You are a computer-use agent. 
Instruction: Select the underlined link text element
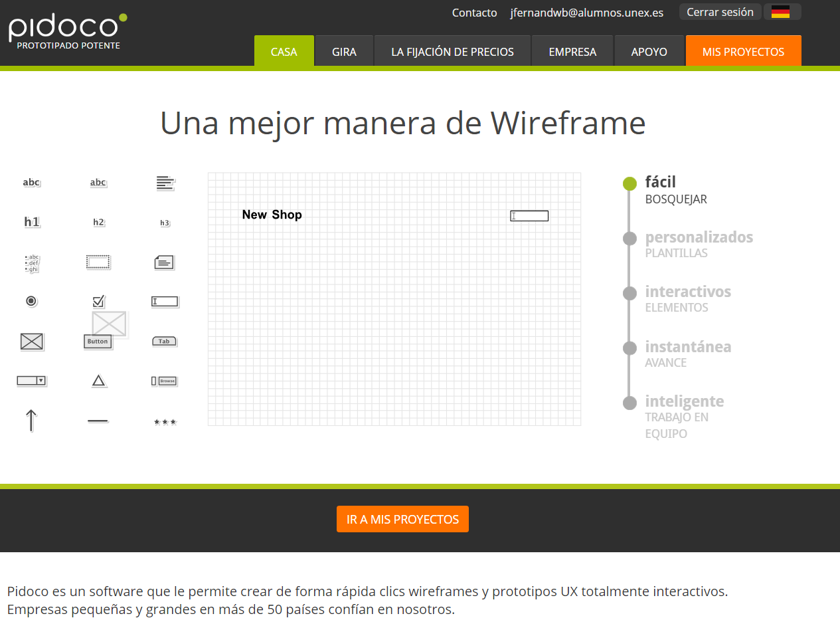coord(98,181)
